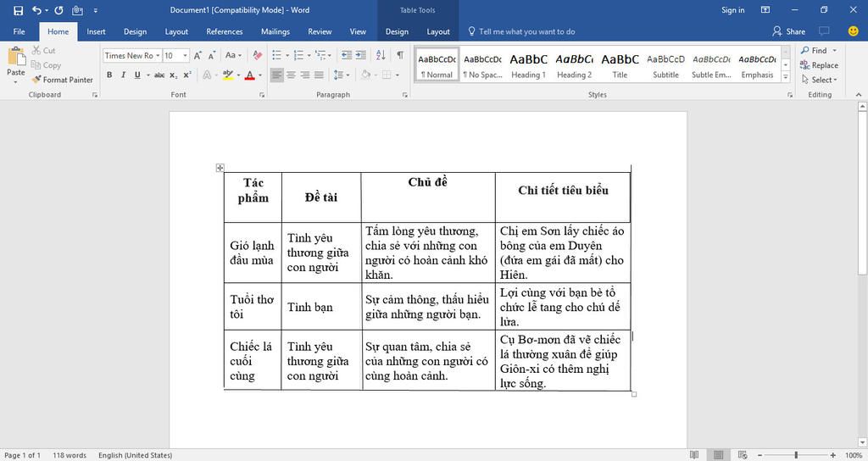Undo the last action
Image resolution: width=868 pixels, height=461 pixels.
click(36, 10)
